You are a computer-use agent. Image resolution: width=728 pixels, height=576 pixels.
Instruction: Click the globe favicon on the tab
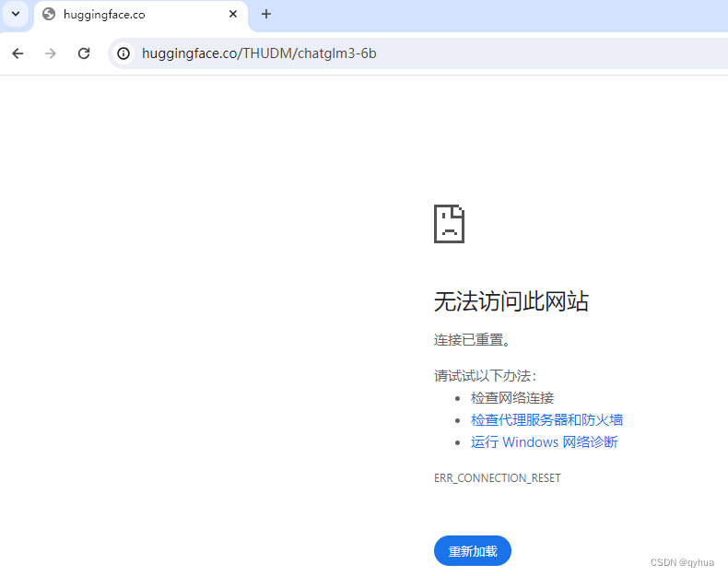(49, 15)
